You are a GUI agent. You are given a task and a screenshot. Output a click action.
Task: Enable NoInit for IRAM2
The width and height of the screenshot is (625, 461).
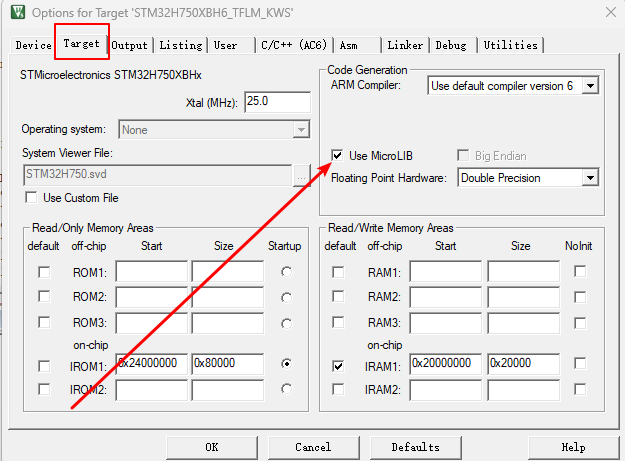point(580,389)
